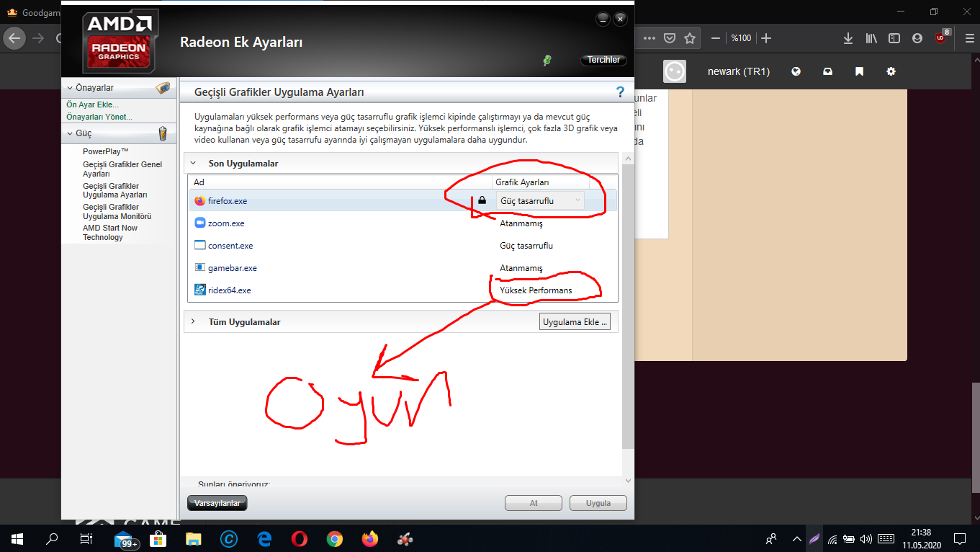Viewport: 980px width, 552px height.
Task: Click the Varsayılanlar button
Action: point(217,503)
